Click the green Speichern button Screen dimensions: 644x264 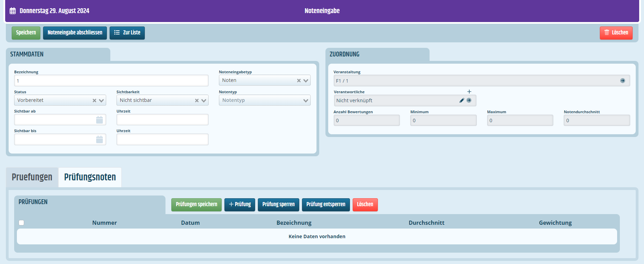(26, 33)
